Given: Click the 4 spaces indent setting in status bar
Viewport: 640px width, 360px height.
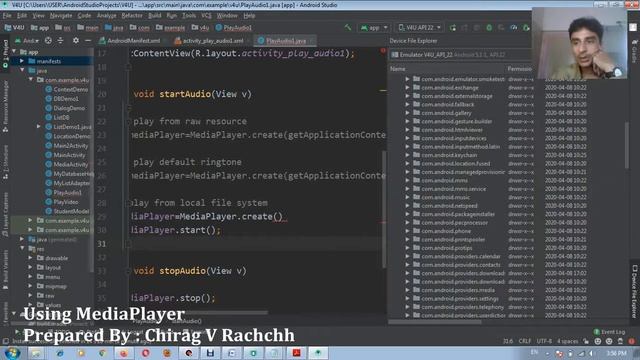Looking at the screenshot, I should (567, 341).
